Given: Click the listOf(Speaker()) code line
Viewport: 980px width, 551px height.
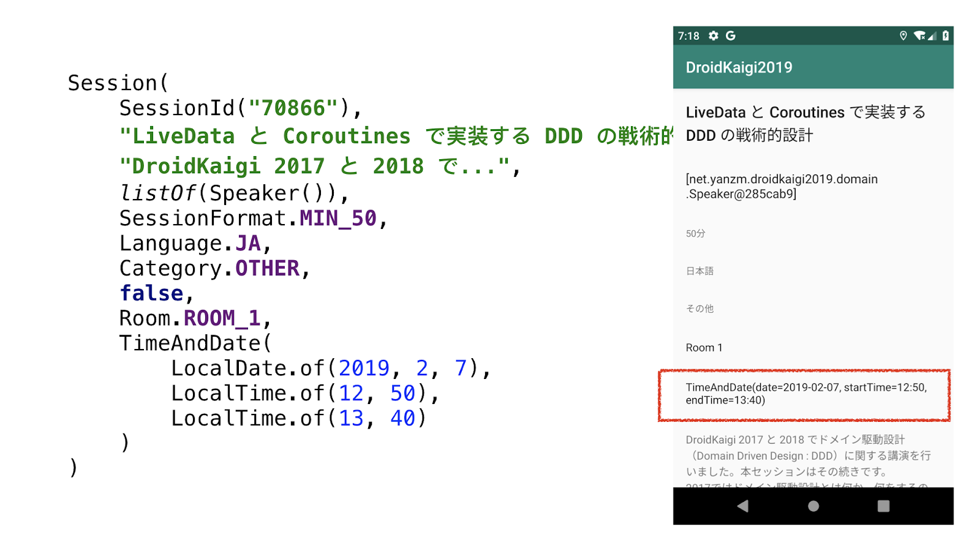Looking at the screenshot, I should tap(234, 193).
